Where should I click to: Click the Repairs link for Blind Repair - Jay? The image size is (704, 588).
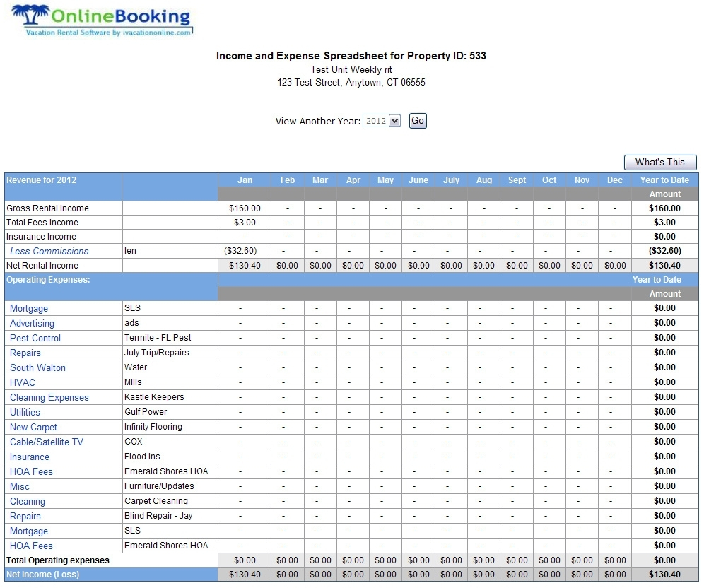[25, 516]
